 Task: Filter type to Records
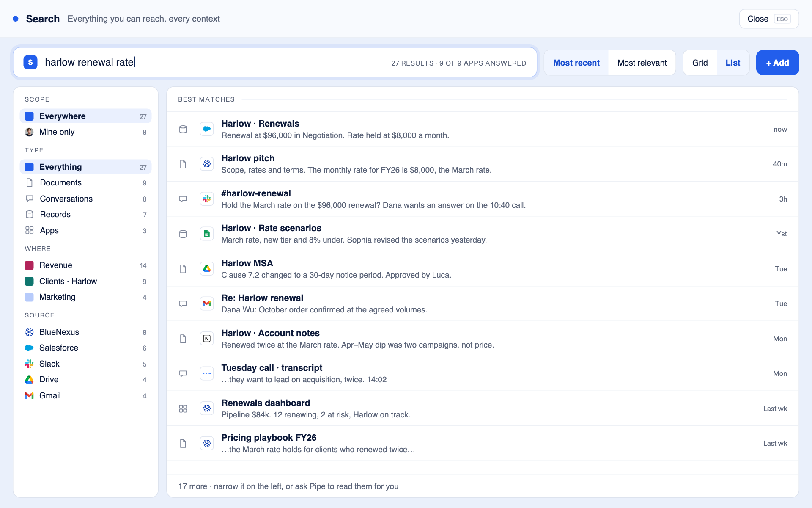click(x=85, y=215)
